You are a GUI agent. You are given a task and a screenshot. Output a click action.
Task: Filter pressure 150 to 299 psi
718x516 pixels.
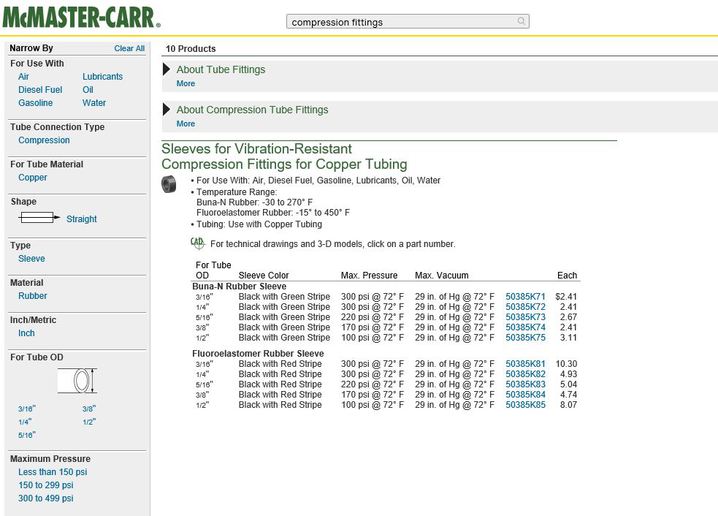click(46, 485)
